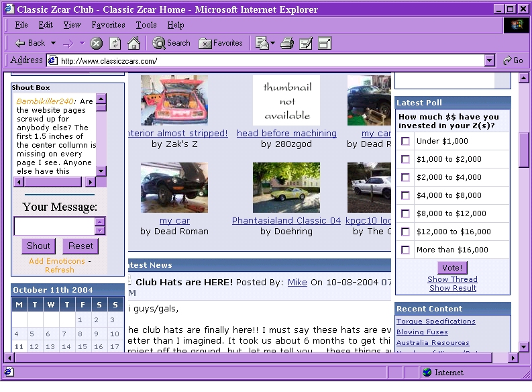Click the page icon in the address bar
532x392 pixels.
(52, 61)
